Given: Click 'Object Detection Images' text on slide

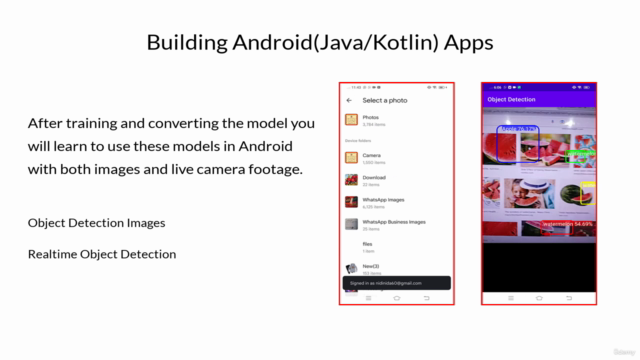Looking at the screenshot, I should click(96, 223).
